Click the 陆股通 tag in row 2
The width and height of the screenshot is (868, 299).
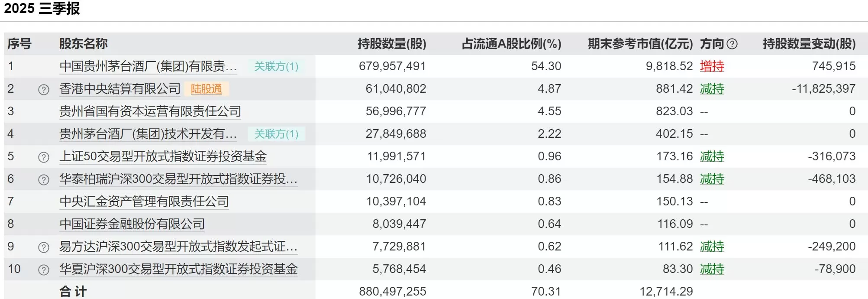pos(207,89)
